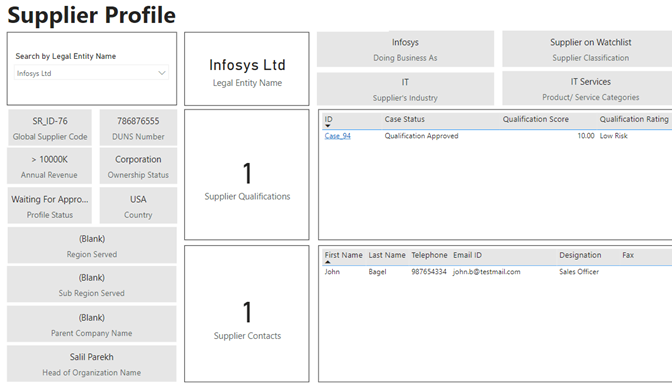Sort contacts by First Name header

(x=343, y=255)
